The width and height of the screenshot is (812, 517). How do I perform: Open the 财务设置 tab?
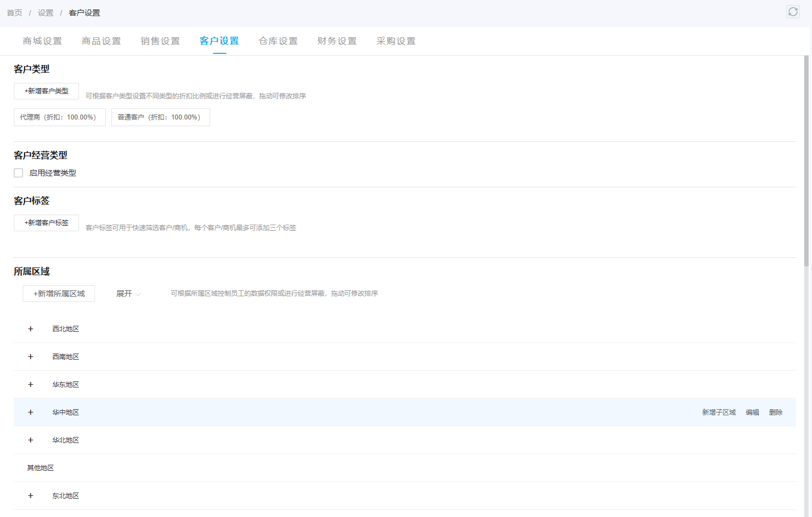click(x=337, y=41)
